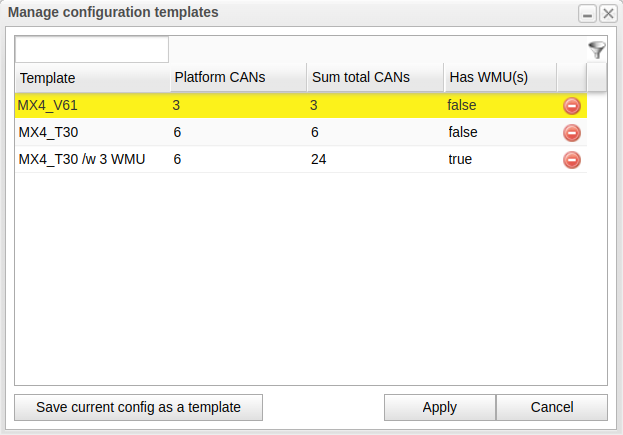Close the dialog using the X icon
This screenshot has height=435, width=623.
[607, 13]
